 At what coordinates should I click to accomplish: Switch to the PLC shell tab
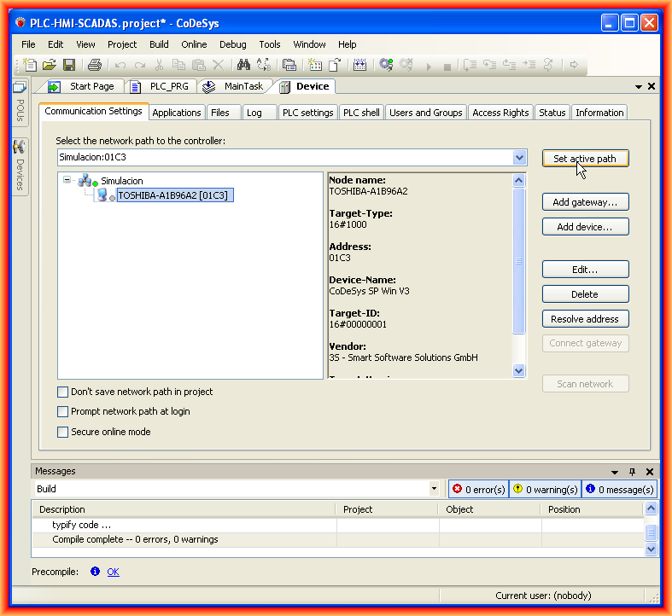tap(361, 113)
